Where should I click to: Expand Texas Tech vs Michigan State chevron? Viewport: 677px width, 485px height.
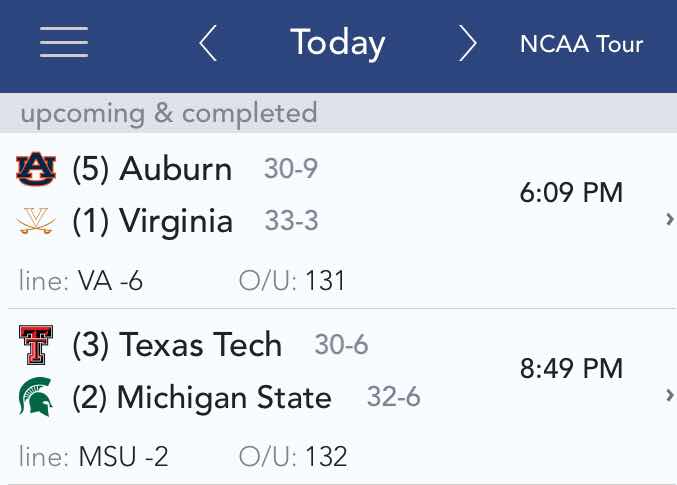click(670, 395)
